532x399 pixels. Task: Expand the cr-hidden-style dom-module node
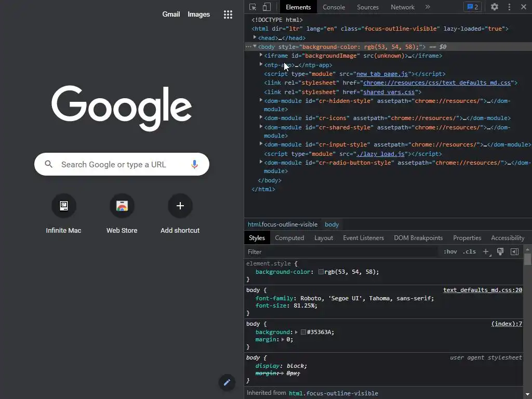pos(261,100)
